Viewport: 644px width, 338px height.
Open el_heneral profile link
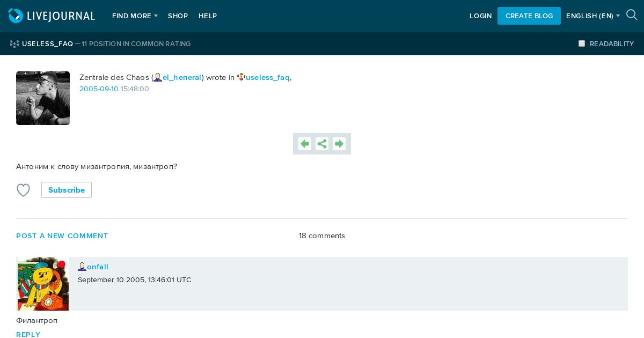click(182, 77)
